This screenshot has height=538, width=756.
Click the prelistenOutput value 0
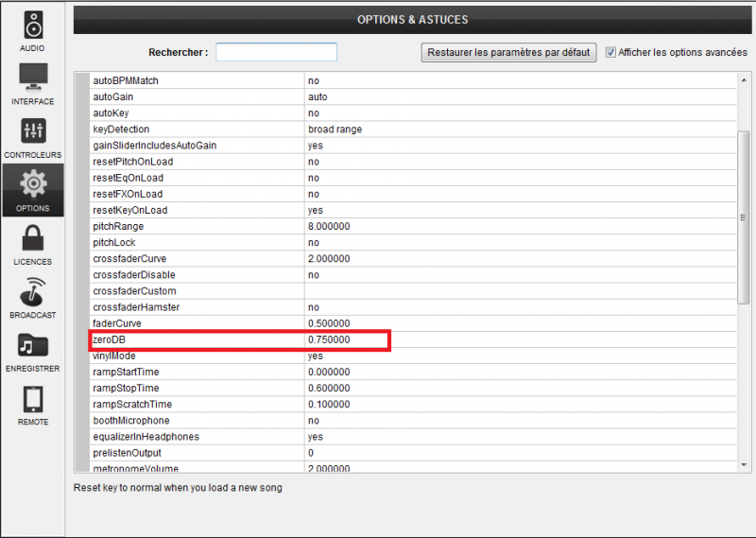[x=311, y=453]
